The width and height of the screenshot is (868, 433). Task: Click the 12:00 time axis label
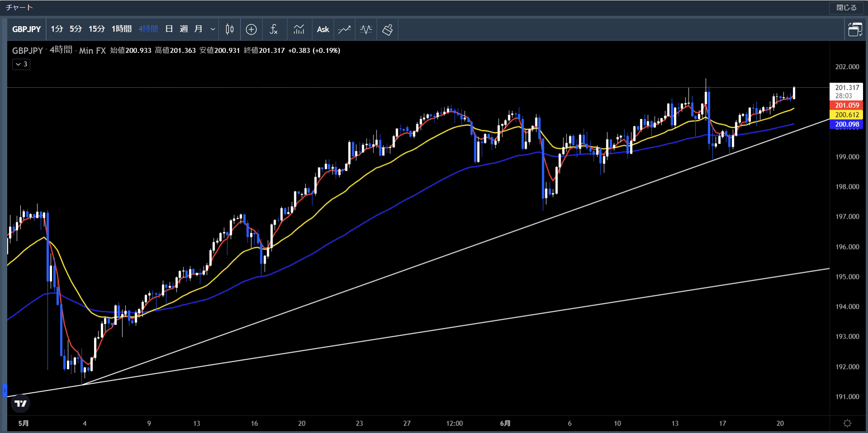pyautogui.click(x=454, y=424)
